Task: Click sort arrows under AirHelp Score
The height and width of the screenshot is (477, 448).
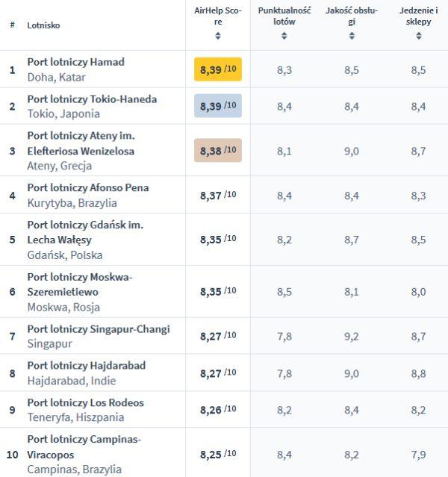Action: 218,36
